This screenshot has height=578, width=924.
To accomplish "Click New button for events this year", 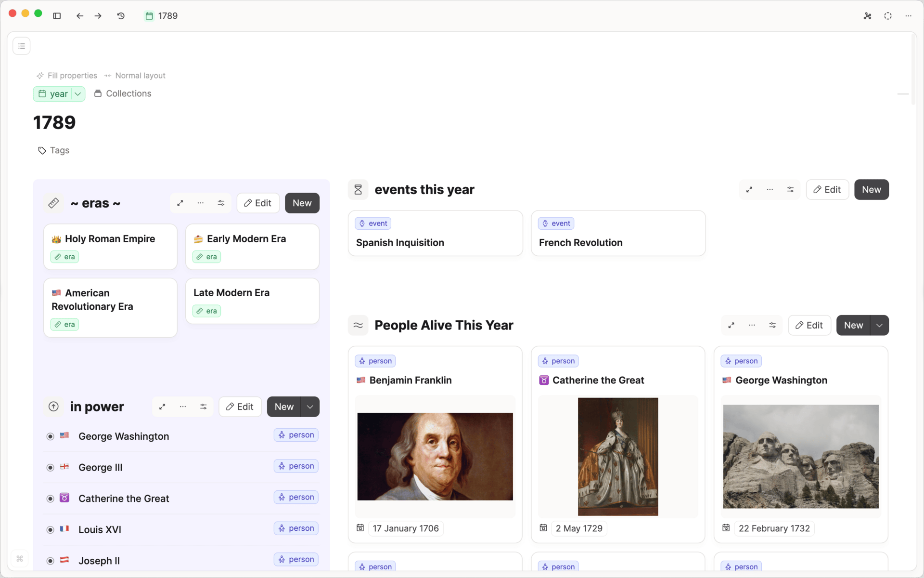I will point(871,190).
